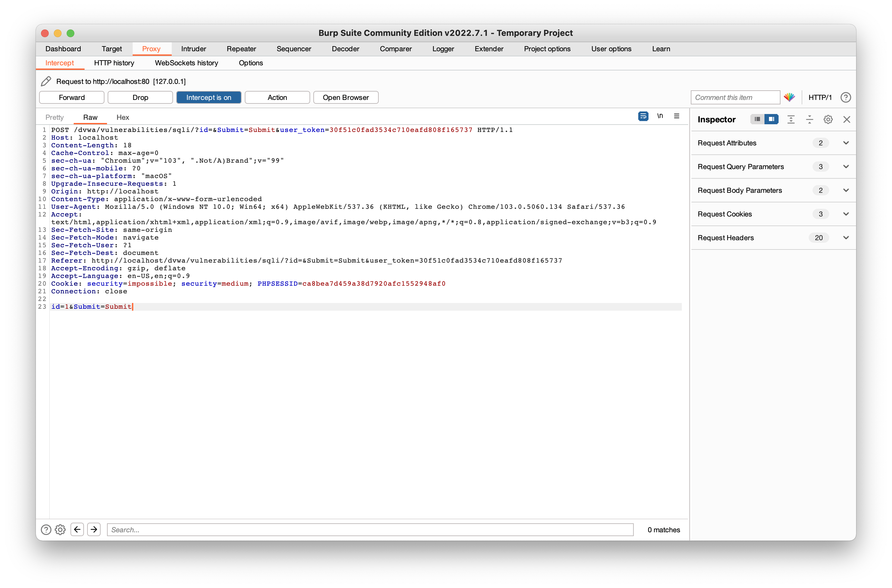Open the HTTP history sub-tab

[114, 63]
